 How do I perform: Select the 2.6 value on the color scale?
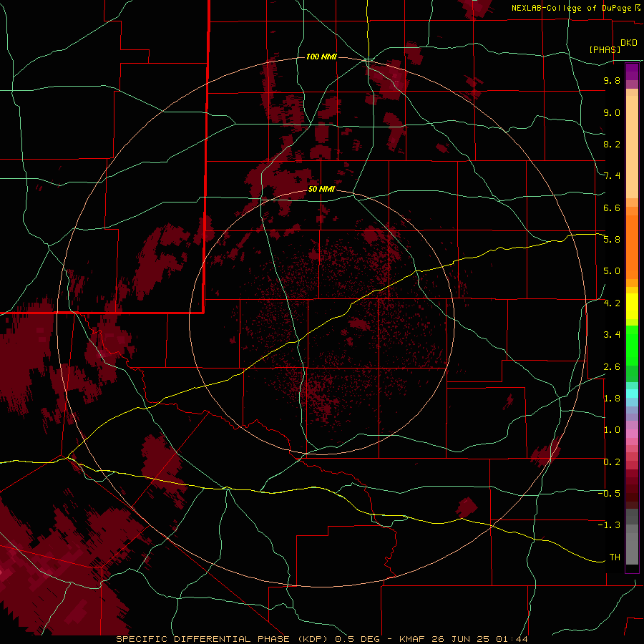click(612, 367)
